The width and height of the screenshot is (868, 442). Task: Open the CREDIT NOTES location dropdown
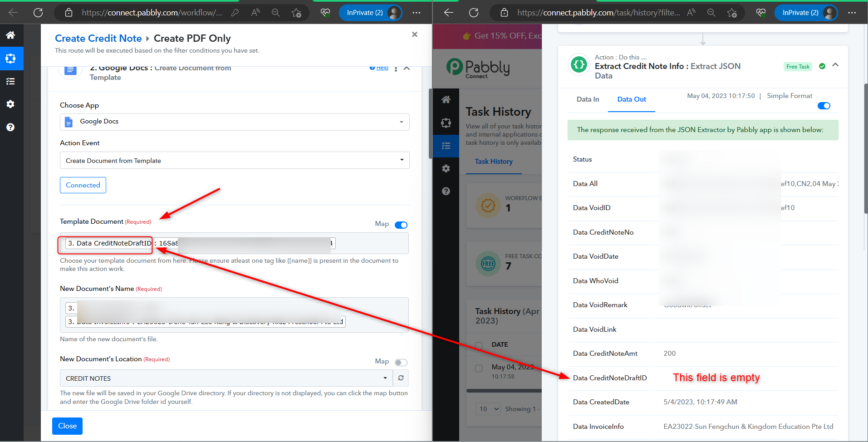226,378
